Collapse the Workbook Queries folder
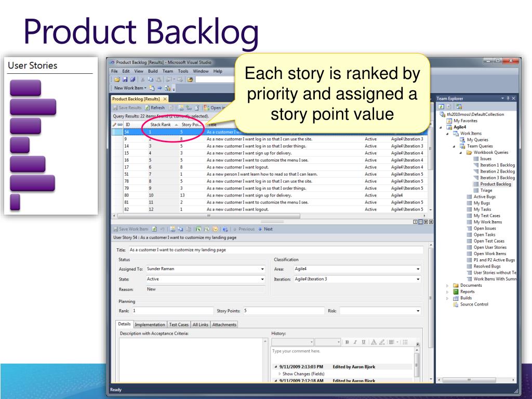Viewport: 532px width, 399px height. click(x=461, y=153)
